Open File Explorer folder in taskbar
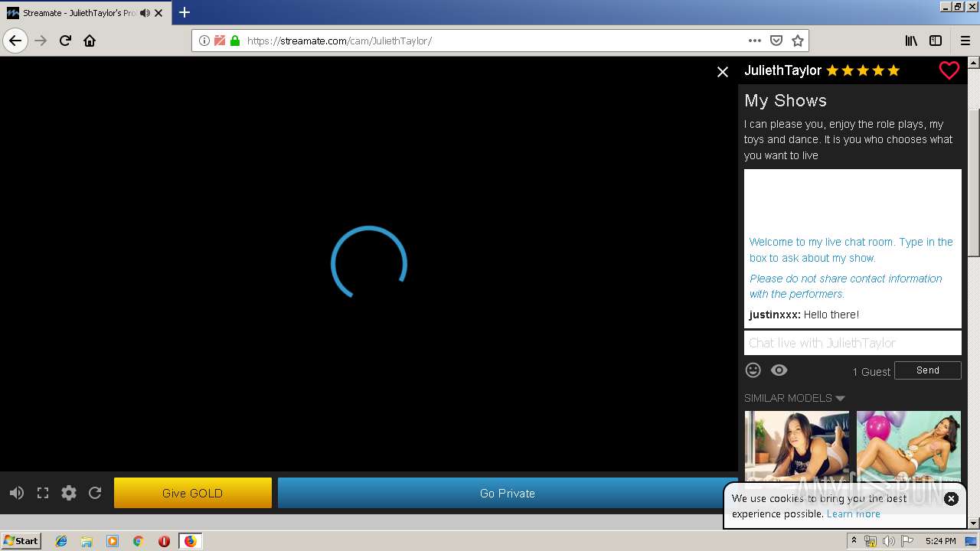The height and width of the screenshot is (551, 980). (87, 541)
